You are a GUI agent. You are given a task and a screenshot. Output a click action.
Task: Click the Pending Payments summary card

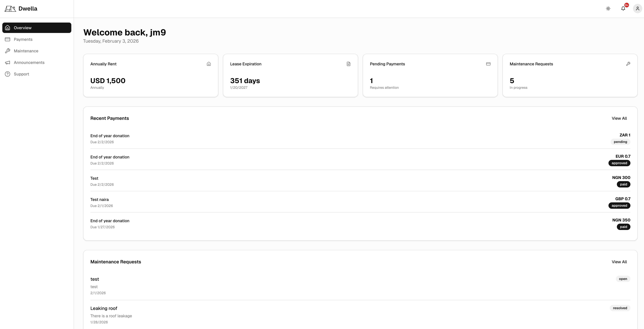click(430, 75)
